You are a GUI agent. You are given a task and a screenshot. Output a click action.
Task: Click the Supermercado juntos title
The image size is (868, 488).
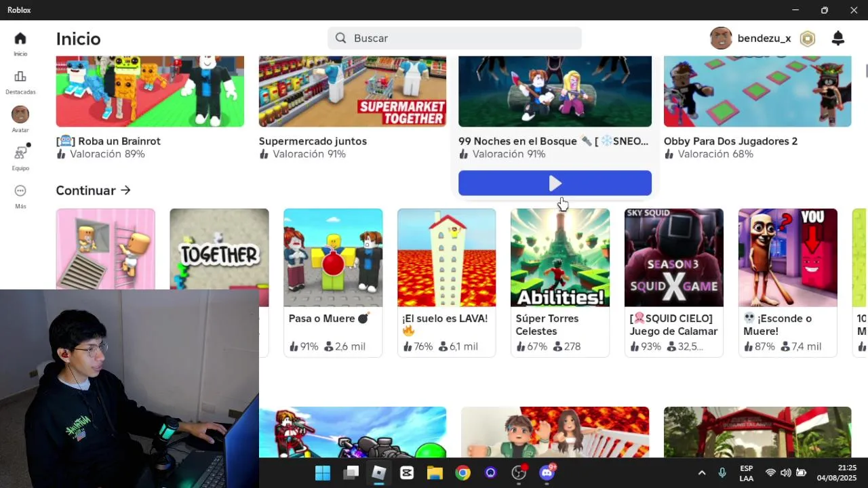point(313,141)
